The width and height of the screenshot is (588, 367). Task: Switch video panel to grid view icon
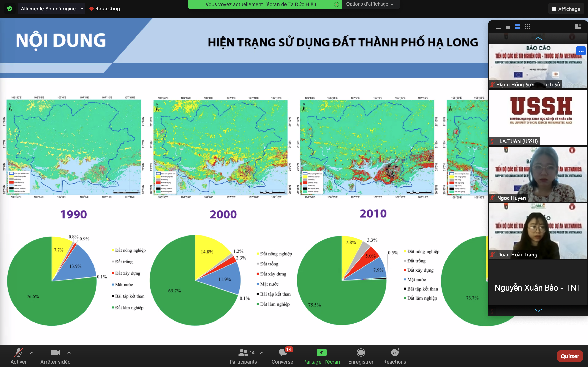[x=528, y=27]
